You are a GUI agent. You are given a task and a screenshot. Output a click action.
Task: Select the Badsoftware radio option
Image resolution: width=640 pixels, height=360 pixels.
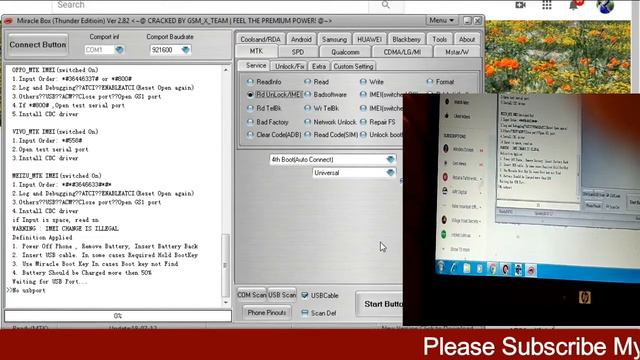325,95
